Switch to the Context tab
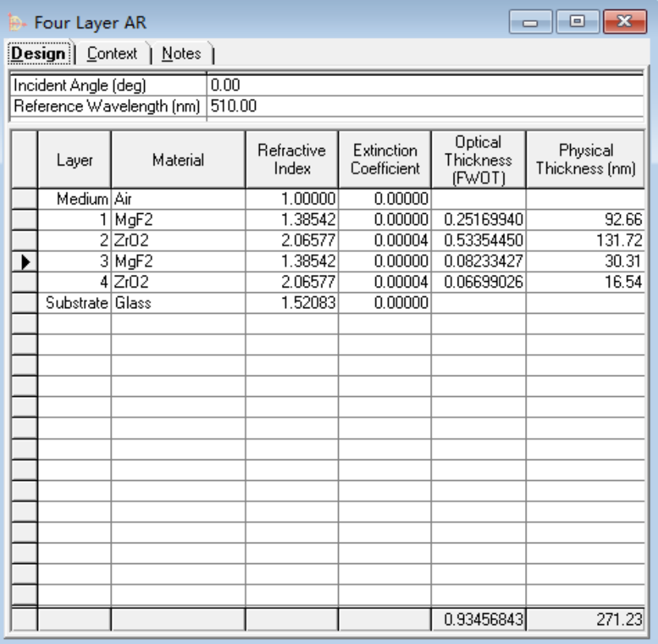 112,54
